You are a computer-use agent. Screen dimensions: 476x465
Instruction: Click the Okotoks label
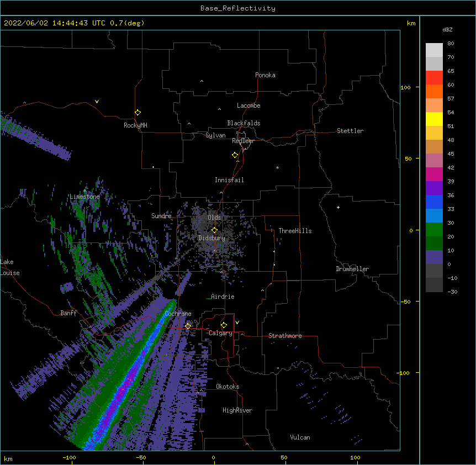228,387
